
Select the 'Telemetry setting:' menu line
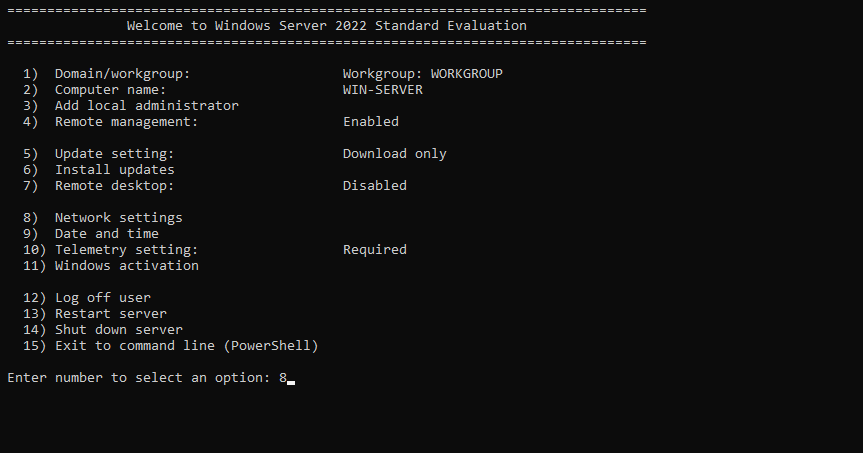point(110,249)
